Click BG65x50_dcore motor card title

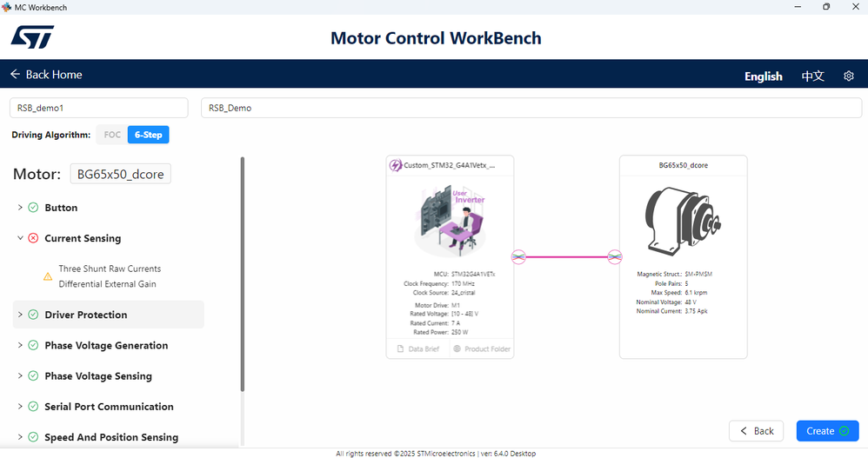coord(683,165)
